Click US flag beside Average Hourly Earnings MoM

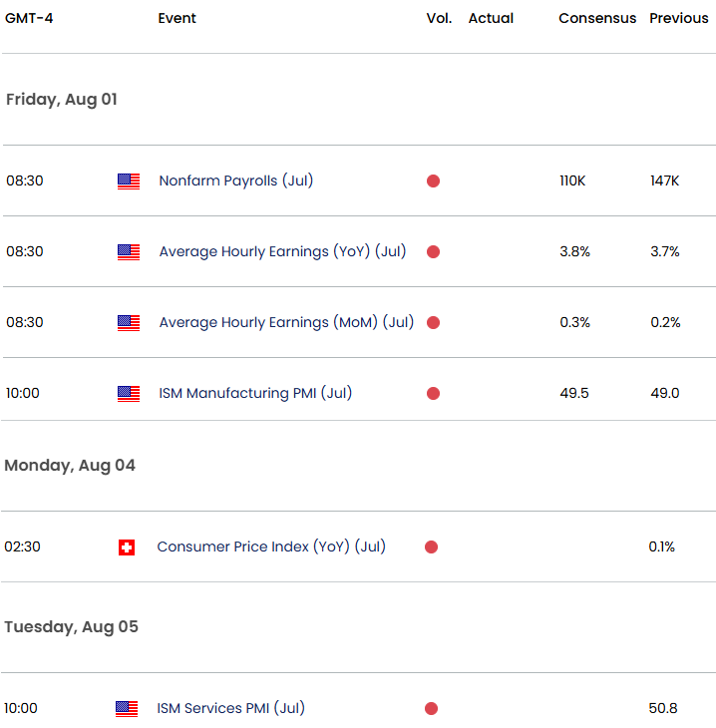(129, 323)
